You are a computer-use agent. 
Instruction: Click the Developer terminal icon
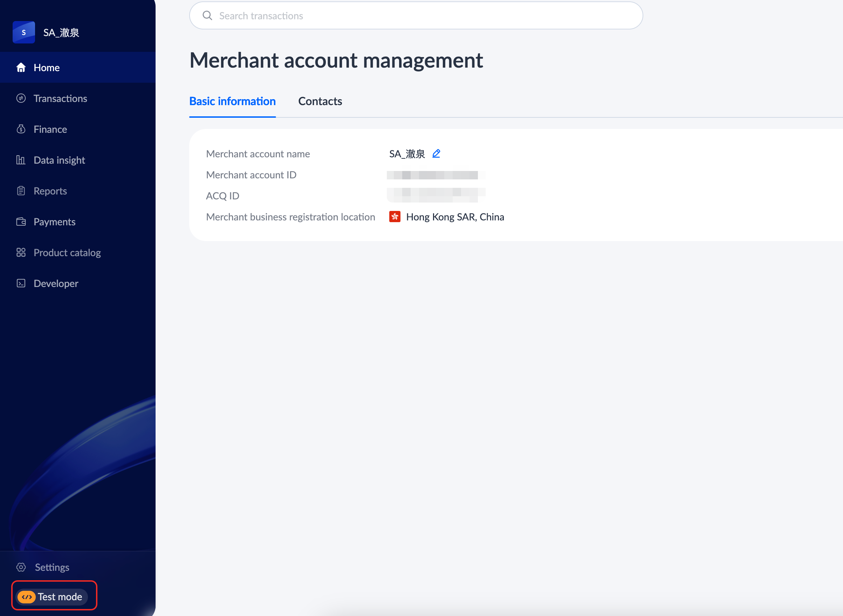click(x=21, y=283)
